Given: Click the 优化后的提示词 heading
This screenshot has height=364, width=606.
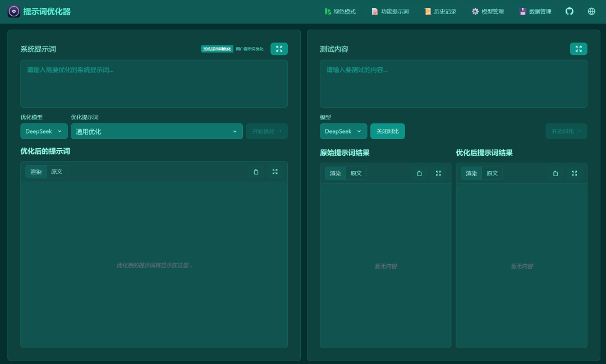Looking at the screenshot, I should [45, 151].
